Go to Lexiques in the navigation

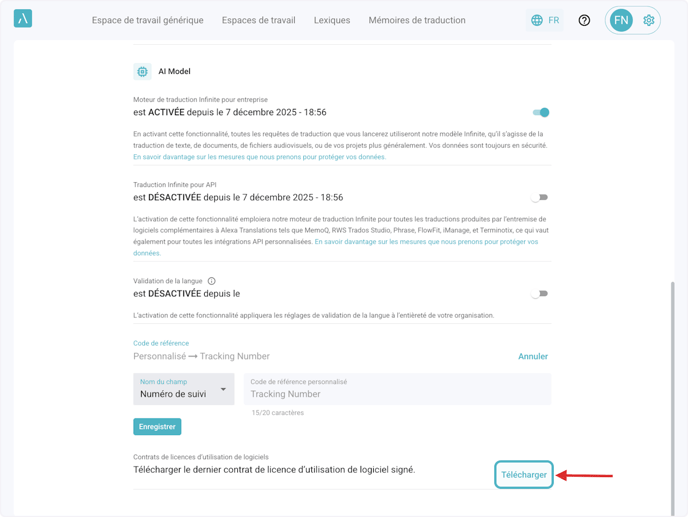[x=332, y=20]
